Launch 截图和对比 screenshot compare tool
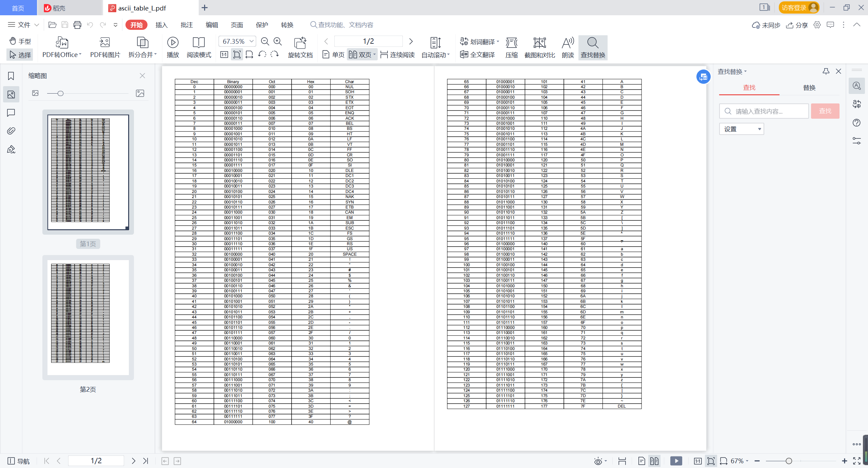Screen dimensions: 868x468 [539, 47]
